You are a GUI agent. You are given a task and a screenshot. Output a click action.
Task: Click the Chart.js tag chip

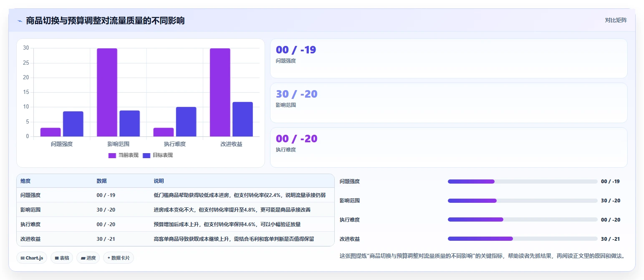pos(32,258)
